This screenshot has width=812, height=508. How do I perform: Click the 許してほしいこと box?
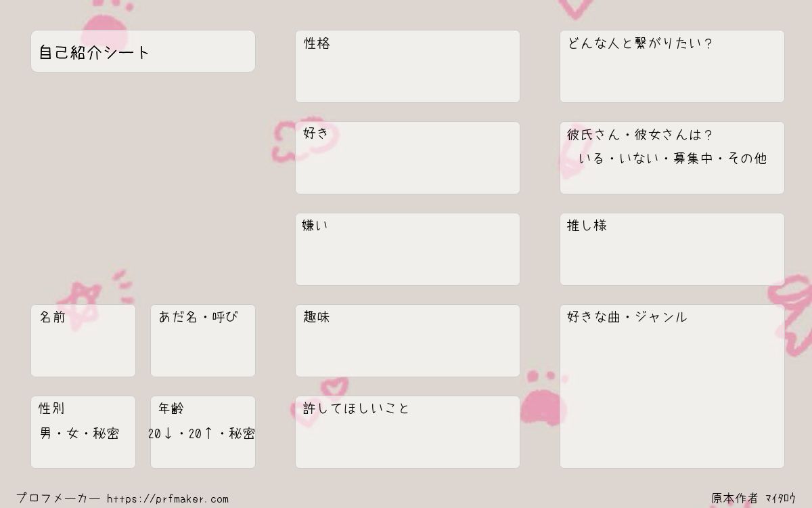(x=407, y=432)
